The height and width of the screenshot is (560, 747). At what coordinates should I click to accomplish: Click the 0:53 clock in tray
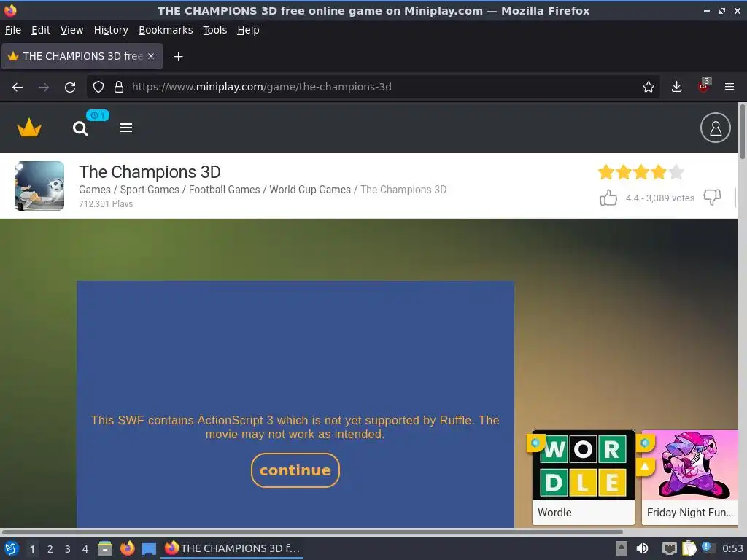click(732, 548)
